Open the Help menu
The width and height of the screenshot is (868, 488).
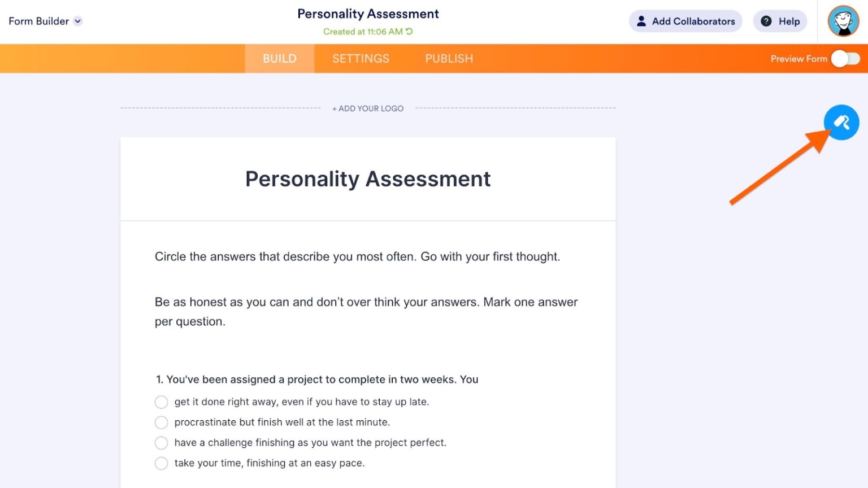(780, 21)
